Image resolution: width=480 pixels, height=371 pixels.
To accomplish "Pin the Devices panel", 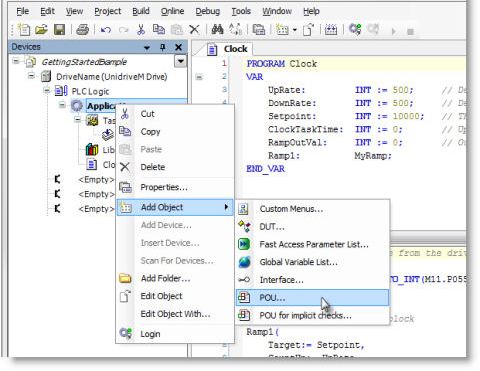I will [x=163, y=47].
